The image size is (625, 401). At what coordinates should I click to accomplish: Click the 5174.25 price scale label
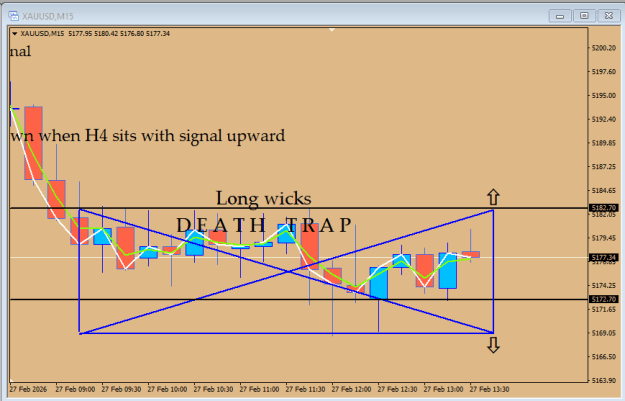(604, 285)
